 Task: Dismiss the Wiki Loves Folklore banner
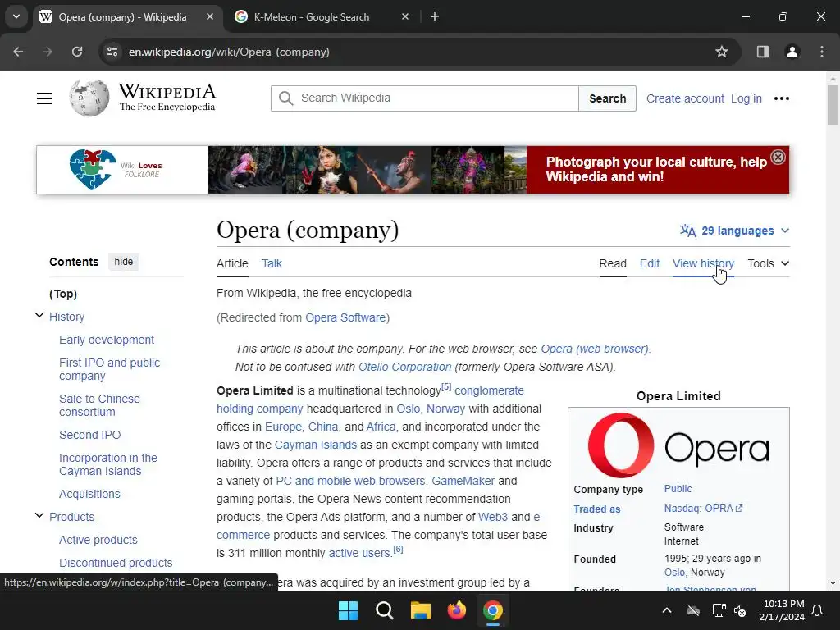click(778, 157)
